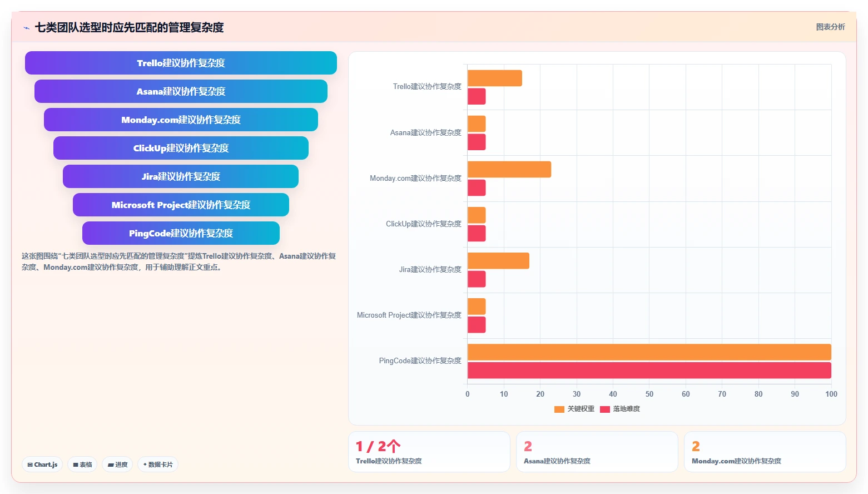Select the Jira建议协作复杂度 funnel bar
868x494 pixels.
pyautogui.click(x=181, y=176)
